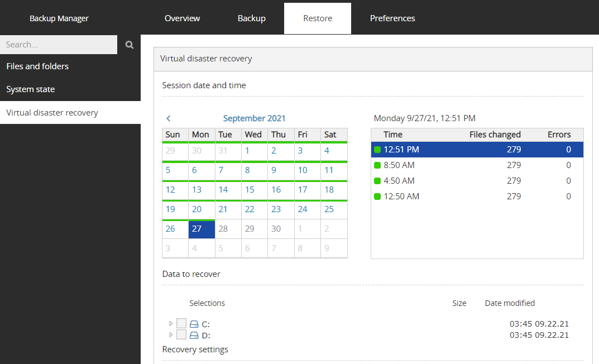This screenshot has height=364, width=599.
Task: Select the 4:50 AM session
Action: pyautogui.click(x=477, y=181)
